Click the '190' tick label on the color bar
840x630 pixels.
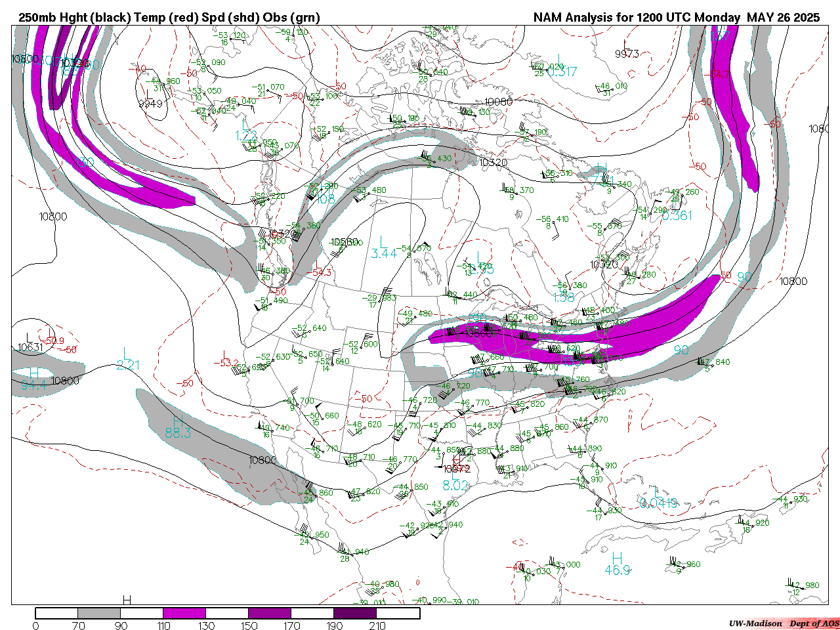pyautogui.click(x=334, y=625)
